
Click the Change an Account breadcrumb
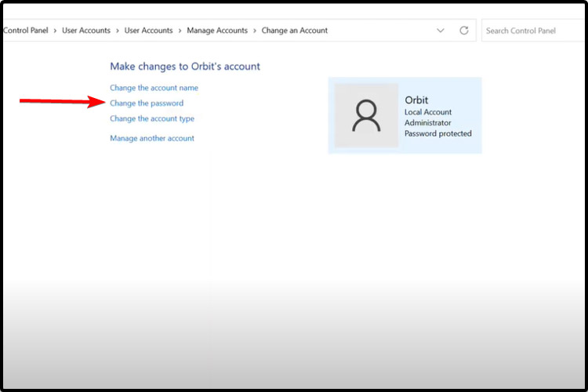[x=294, y=31]
